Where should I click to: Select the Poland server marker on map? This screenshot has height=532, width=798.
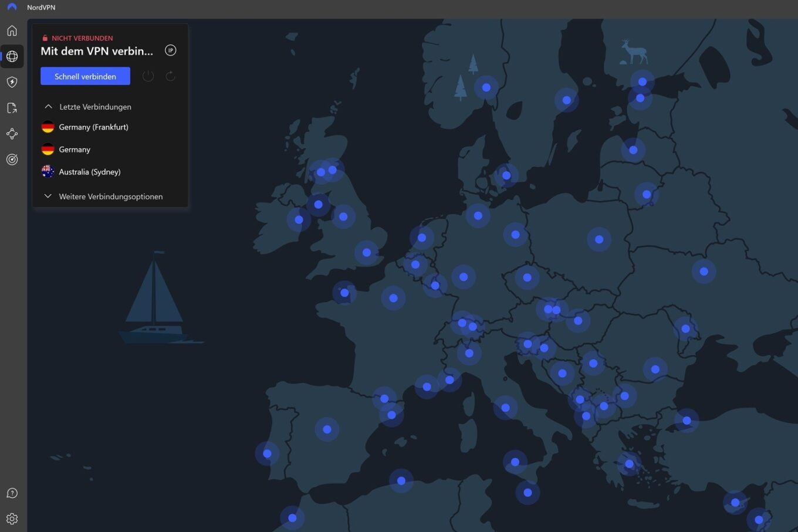coord(599,239)
